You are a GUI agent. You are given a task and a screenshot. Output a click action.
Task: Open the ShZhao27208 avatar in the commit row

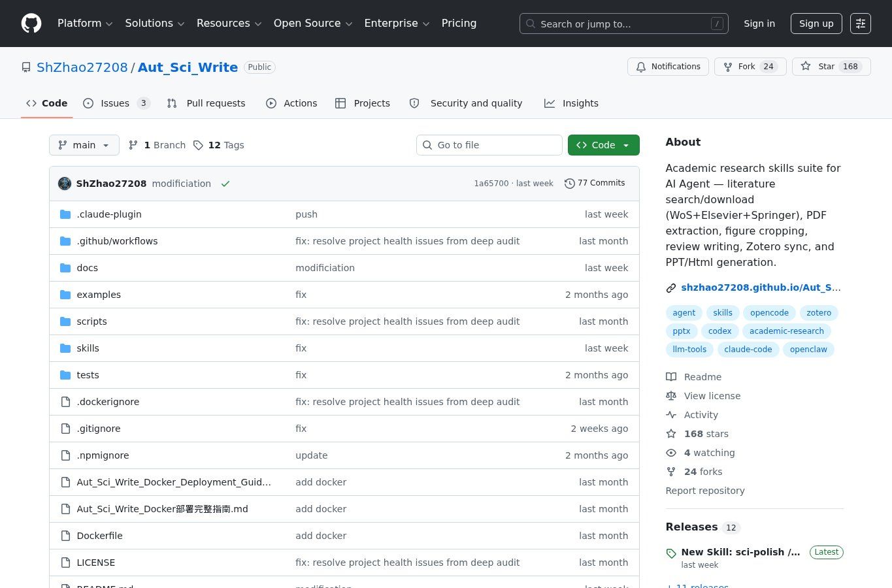point(65,184)
